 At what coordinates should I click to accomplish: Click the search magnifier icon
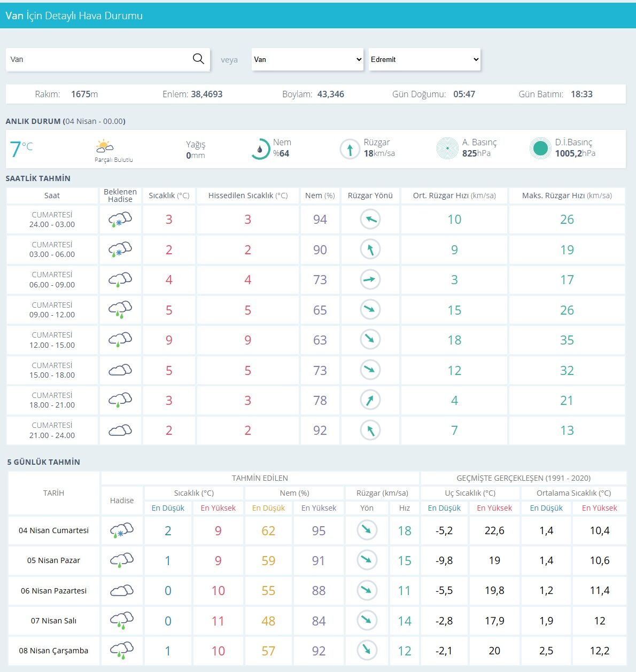(x=198, y=59)
